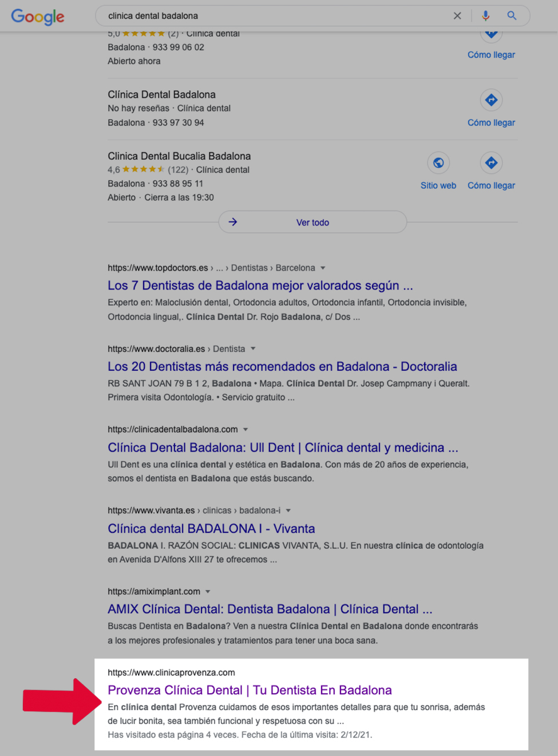Expand topdoctors.es result options arrow
The width and height of the screenshot is (558, 756).
tap(323, 268)
